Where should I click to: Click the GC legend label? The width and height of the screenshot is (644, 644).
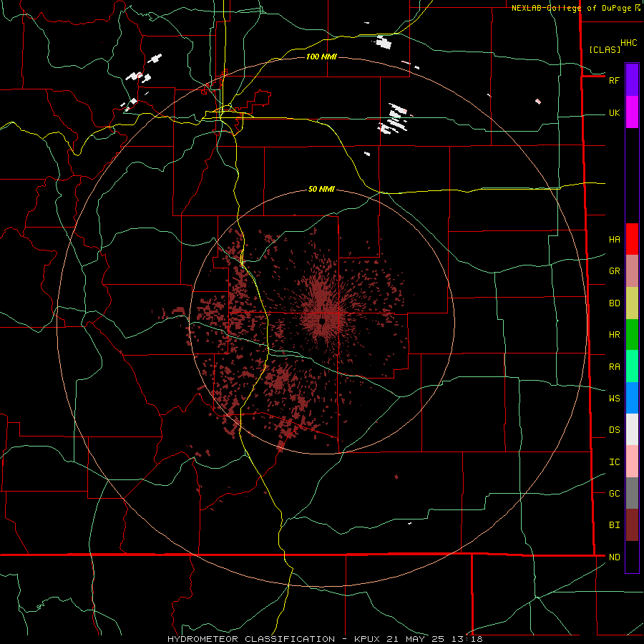[x=614, y=493]
